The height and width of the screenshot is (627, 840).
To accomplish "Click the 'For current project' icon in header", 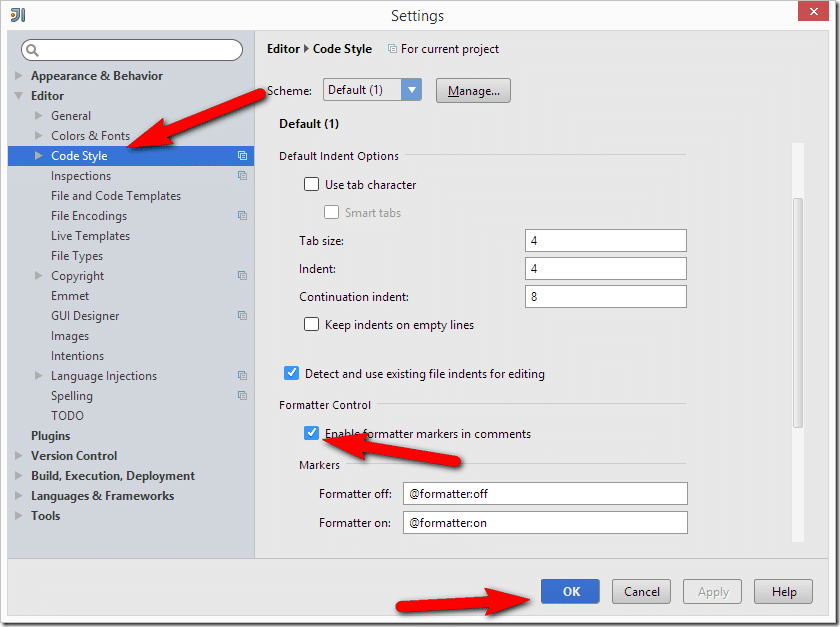I will (x=392, y=49).
